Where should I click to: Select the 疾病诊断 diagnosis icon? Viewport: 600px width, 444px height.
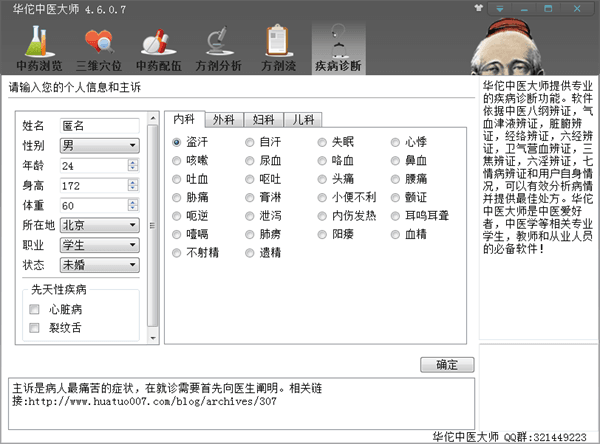338,44
